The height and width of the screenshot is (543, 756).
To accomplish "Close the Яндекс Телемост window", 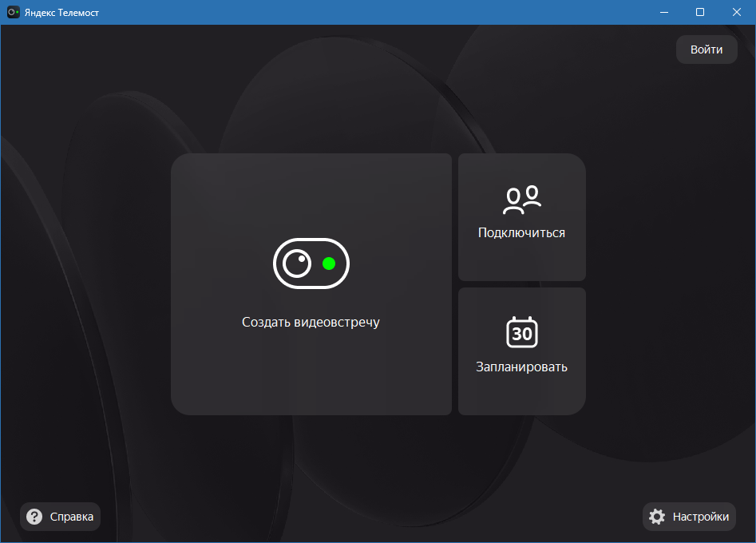I will [x=737, y=12].
